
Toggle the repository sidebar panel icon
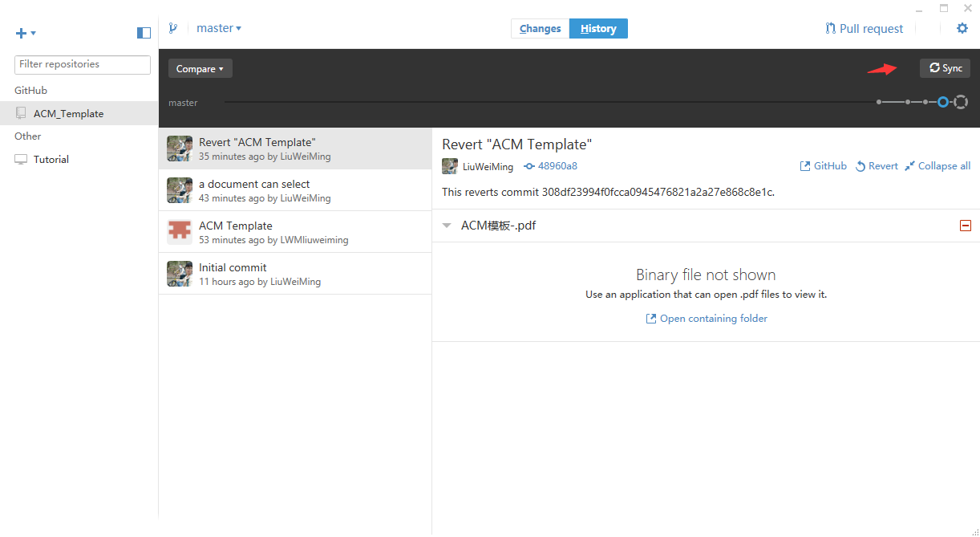(x=144, y=33)
